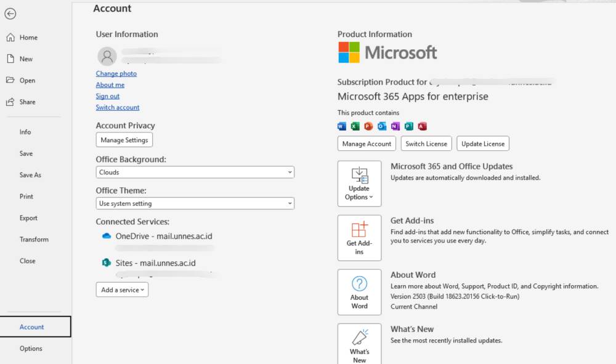Click the SharePoint Sites icon
Screen dimensions: 616x364
107,263
